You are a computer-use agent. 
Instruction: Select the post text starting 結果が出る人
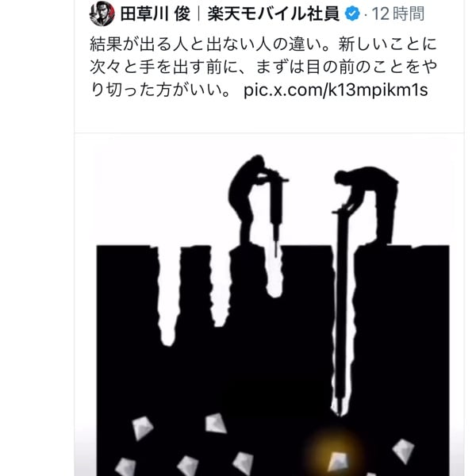tap(263, 67)
